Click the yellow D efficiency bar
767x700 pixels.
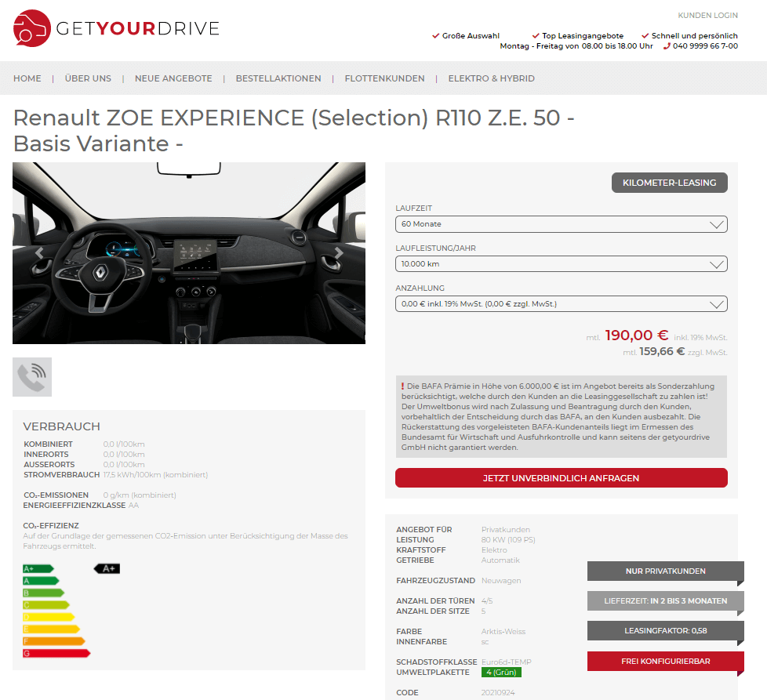(x=49, y=617)
